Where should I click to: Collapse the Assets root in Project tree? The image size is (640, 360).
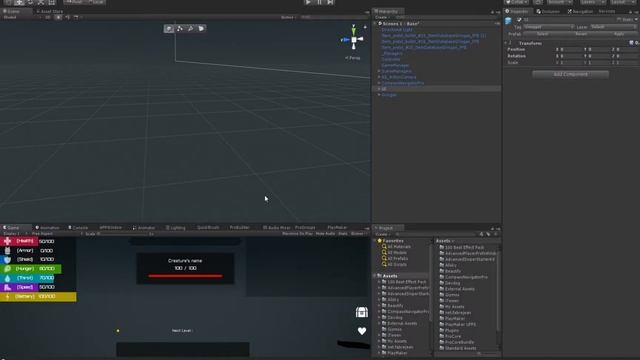[x=375, y=276]
